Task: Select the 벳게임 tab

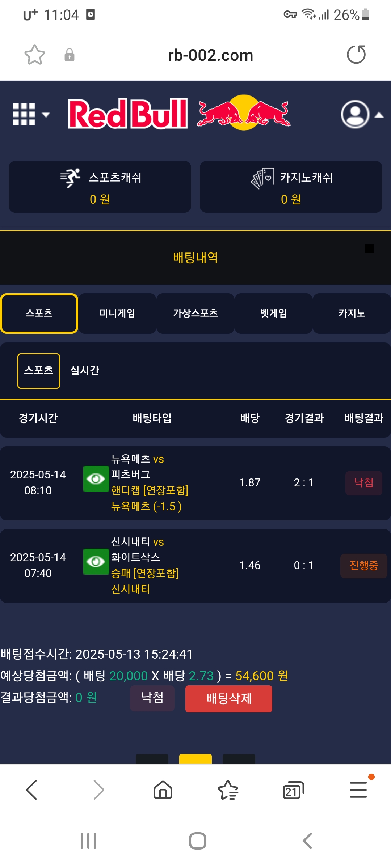Action: (x=274, y=313)
